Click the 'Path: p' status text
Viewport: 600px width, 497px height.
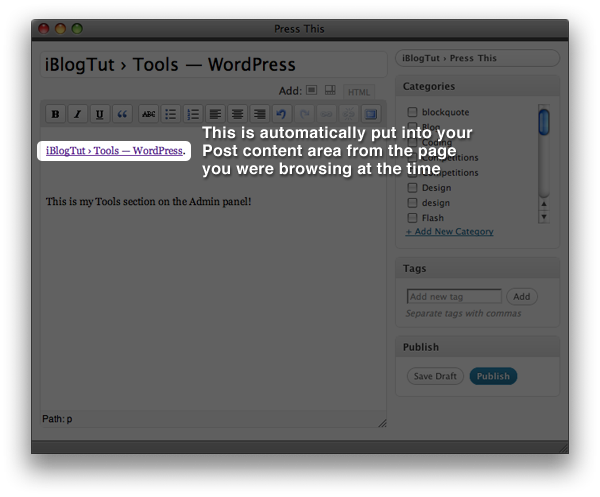(57, 419)
